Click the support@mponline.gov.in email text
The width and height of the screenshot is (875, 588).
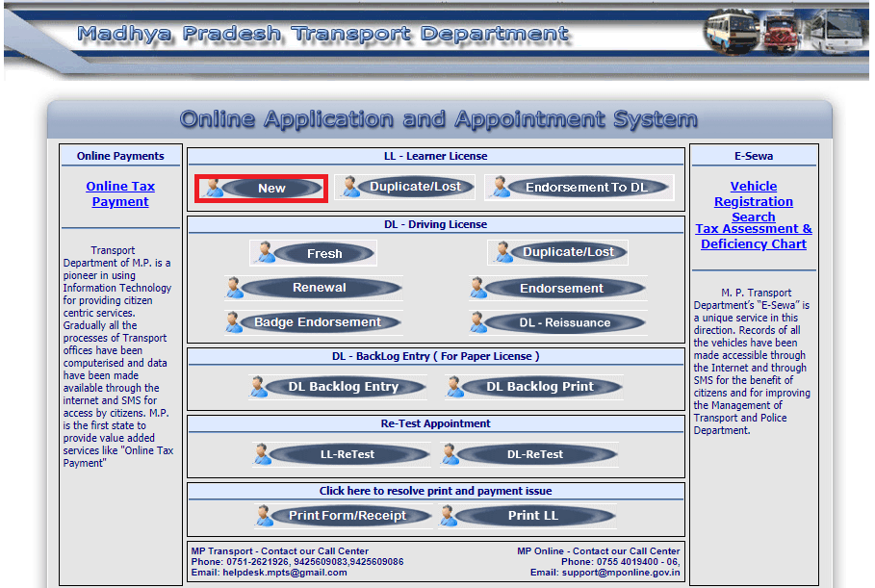point(621,573)
